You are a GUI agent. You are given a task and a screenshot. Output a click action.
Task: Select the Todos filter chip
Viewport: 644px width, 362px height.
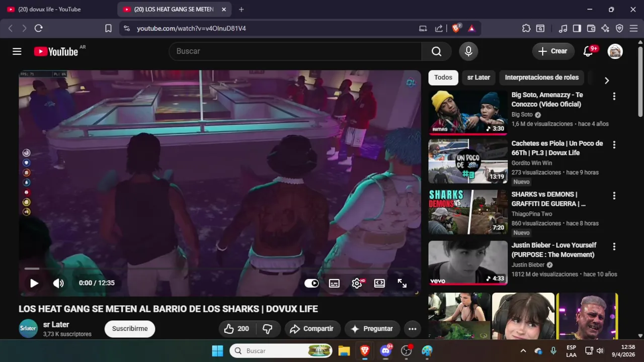pyautogui.click(x=443, y=77)
